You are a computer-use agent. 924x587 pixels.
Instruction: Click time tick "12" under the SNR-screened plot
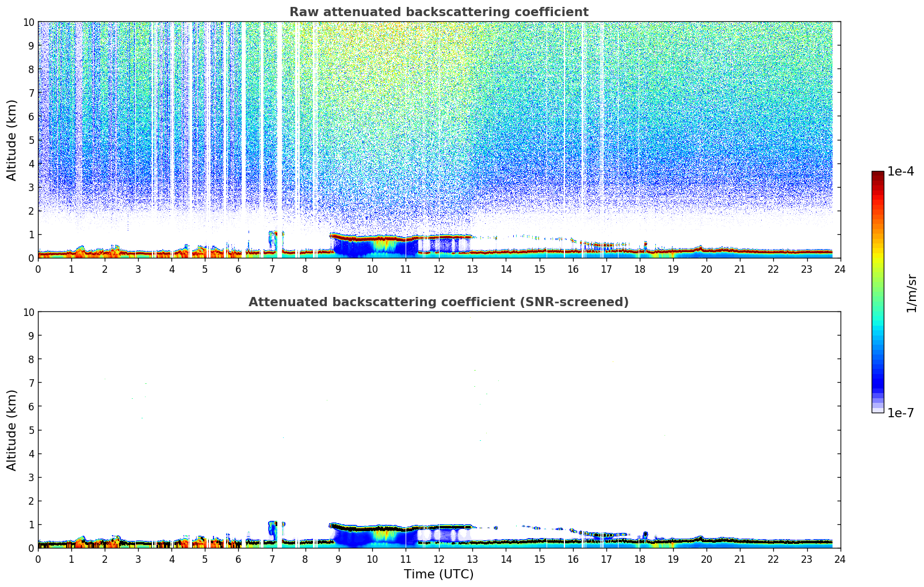click(x=439, y=559)
